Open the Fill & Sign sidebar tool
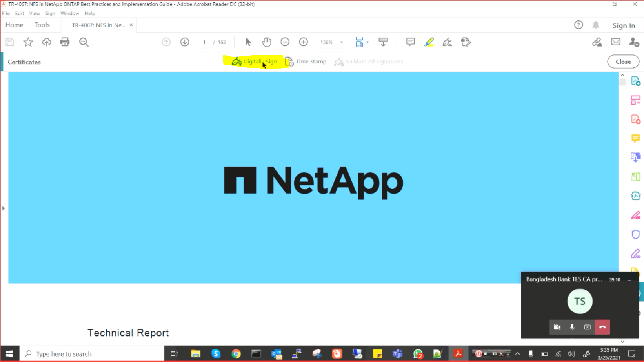Viewport: 644px width, 362px height. pos(636,253)
